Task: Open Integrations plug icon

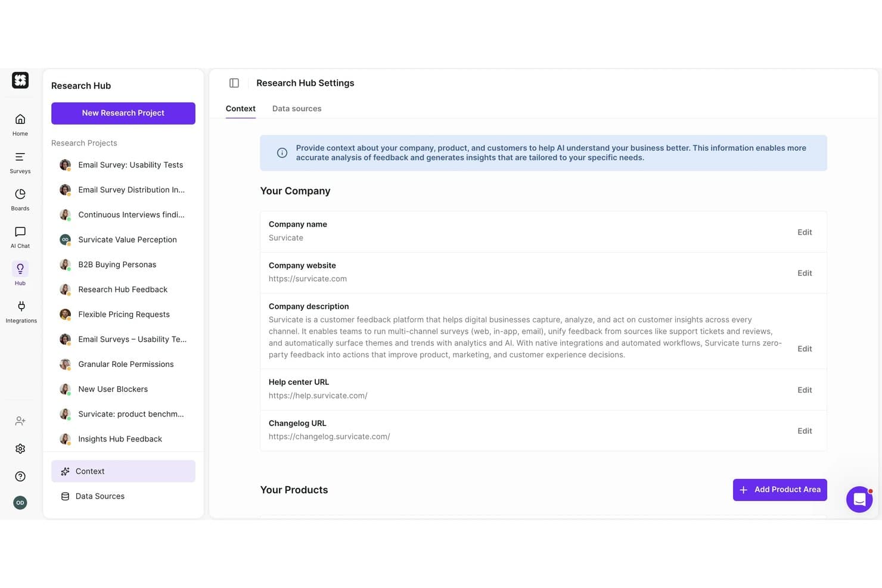Action: tap(21, 306)
